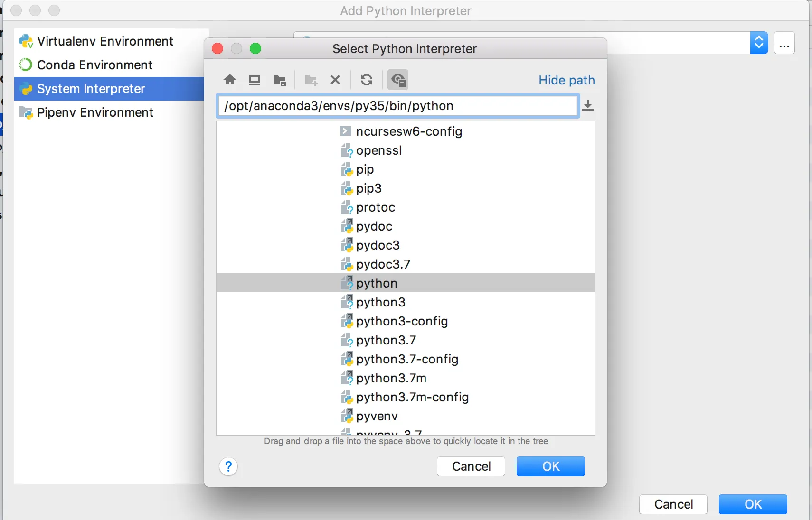Screen dimensions: 812x520
Task: Click the python3.7m symlink file icon
Action: click(x=347, y=378)
